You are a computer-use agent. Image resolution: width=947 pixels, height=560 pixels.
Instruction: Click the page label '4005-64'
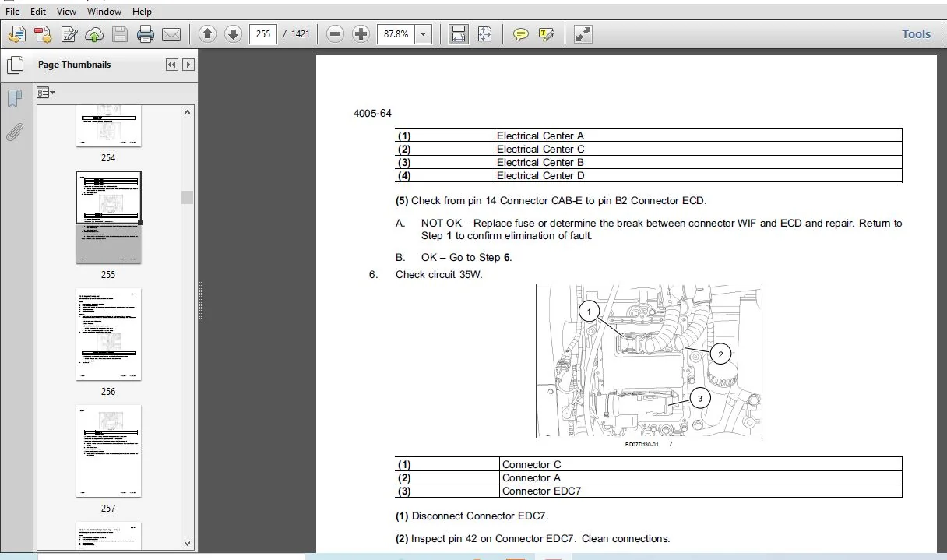[372, 113]
